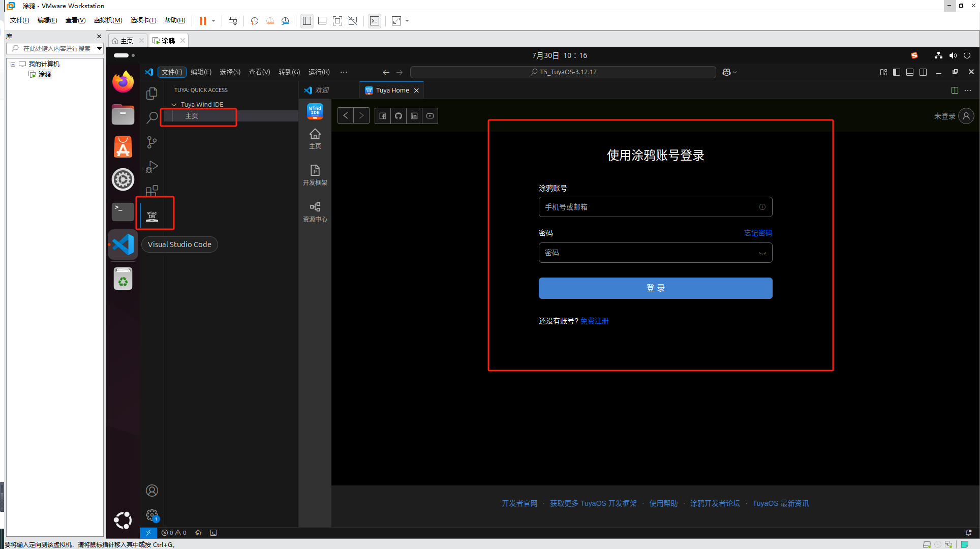Toggle password visibility in 密码 field
This screenshot has width=980, height=549.
point(762,253)
